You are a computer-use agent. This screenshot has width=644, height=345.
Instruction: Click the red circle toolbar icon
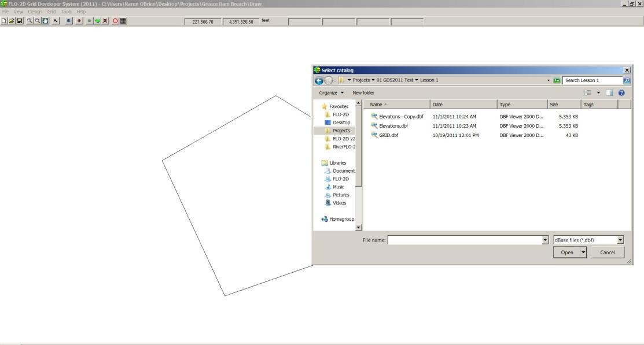point(115,21)
